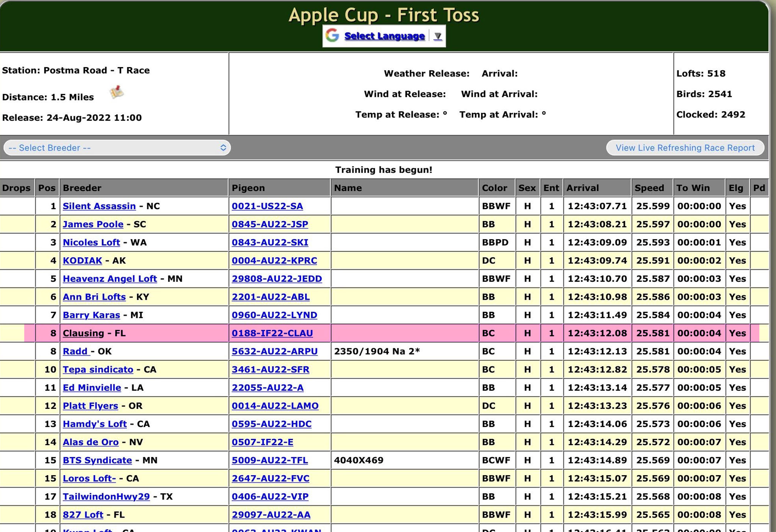
Task: Open pigeon 0406-AU22-VIP details
Action: pos(270,497)
